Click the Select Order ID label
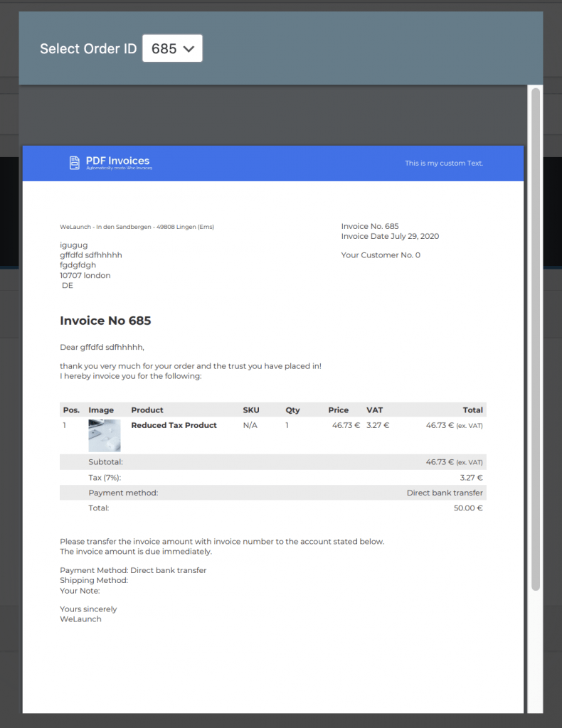The image size is (562, 728). coord(88,49)
